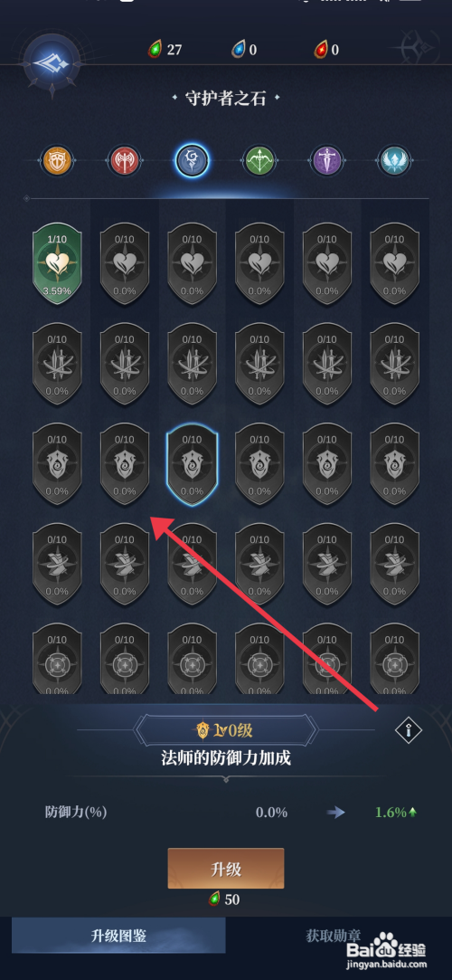The height and width of the screenshot is (980, 452).
Task: Select the purple dagger class icon
Action: (x=326, y=161)
